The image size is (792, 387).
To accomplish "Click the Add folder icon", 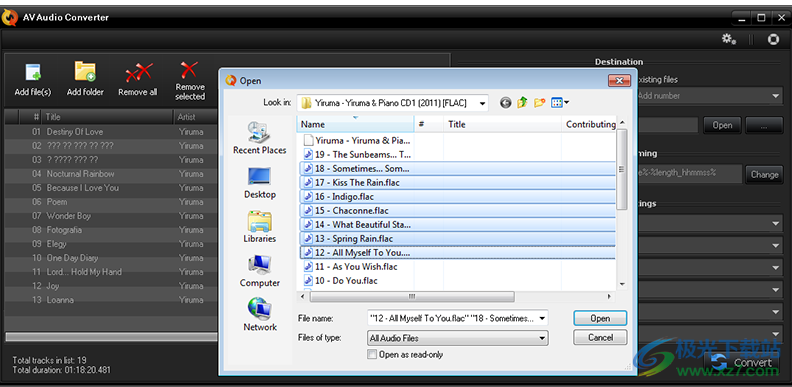I will (85, 71).
